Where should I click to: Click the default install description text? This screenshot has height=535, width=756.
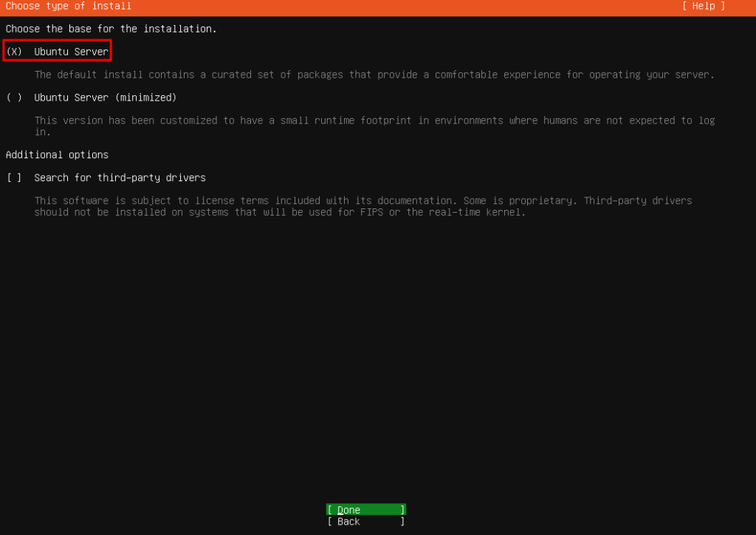pos(374,75)
